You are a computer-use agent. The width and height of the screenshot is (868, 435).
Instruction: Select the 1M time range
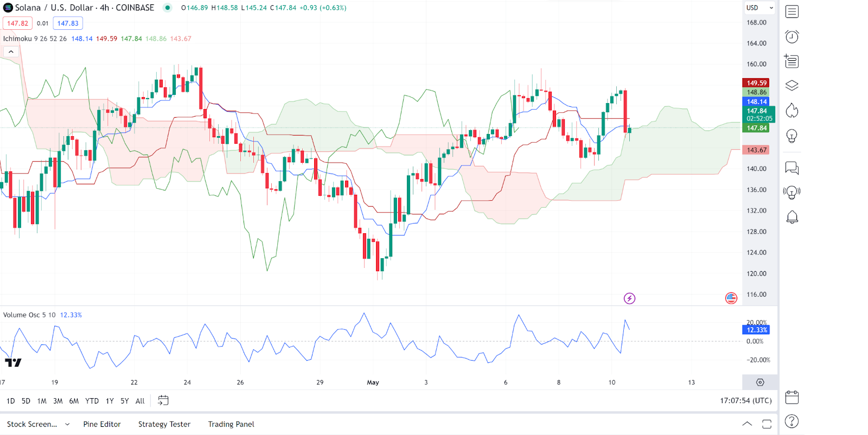(x=42, y=401)
